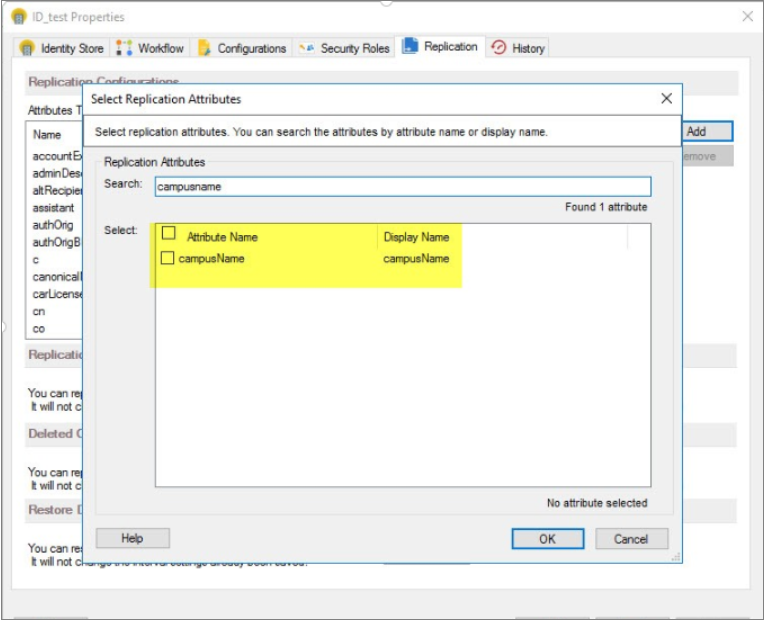The image size is (764, 621).
Task: Click the Security Roles tab icon
Action: tap(306, 48)
